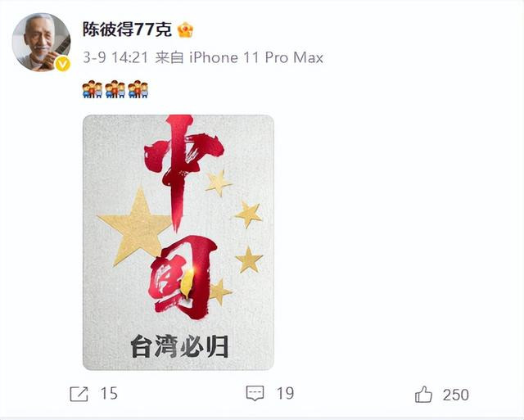Click the like count 250
The height and width of the screenshot is (420, 524).
[x=456, y=395]
